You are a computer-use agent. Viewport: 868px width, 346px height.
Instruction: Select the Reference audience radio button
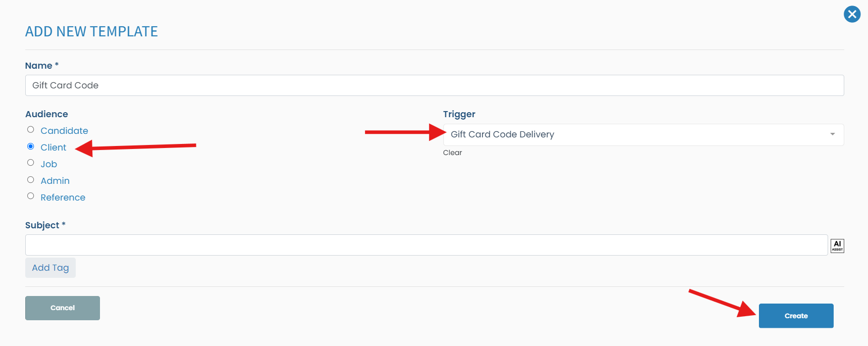click(31, 196)
